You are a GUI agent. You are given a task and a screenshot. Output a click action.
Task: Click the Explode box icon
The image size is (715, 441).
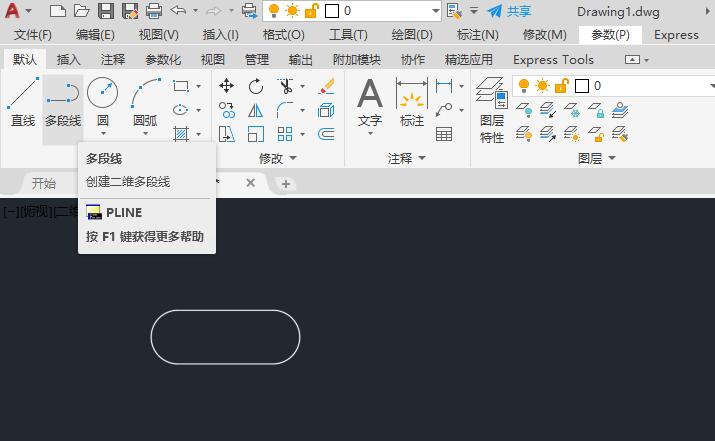(x=326, y=110)
